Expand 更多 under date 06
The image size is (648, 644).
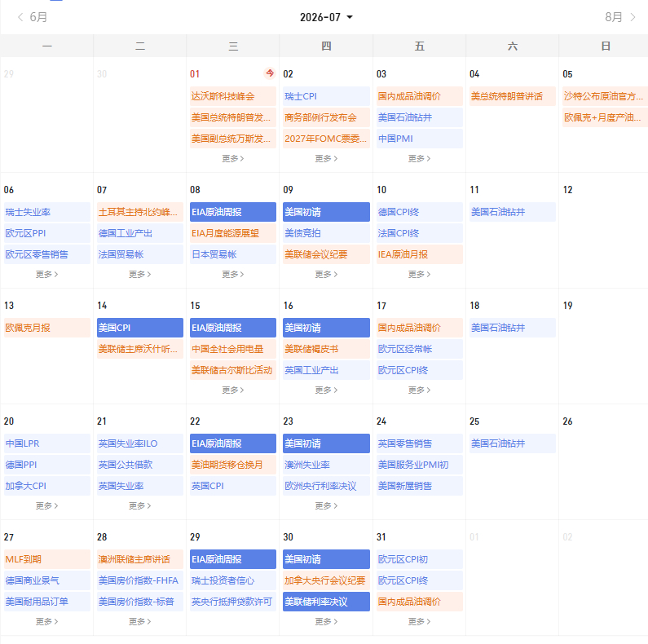coord(46,274)
